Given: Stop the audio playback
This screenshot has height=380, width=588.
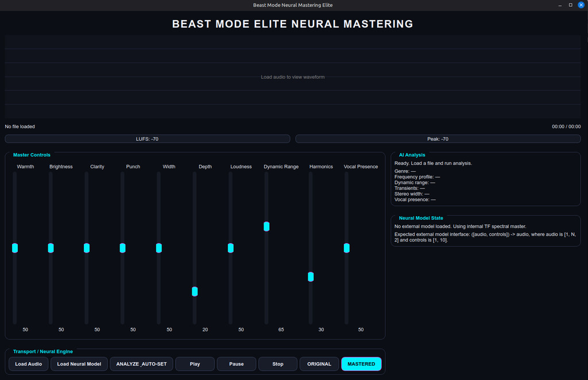Looking at the screenshot, I should pyautogui.click(x=278, y=364).
